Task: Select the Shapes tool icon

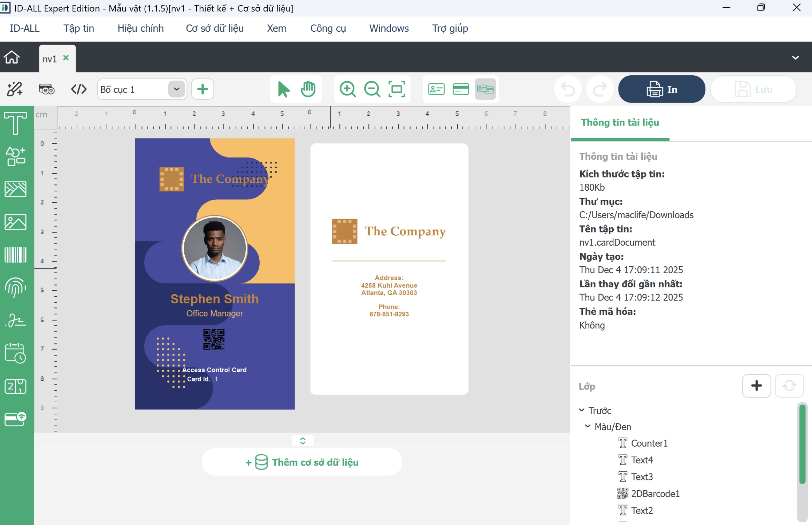Action: point(15,156)
